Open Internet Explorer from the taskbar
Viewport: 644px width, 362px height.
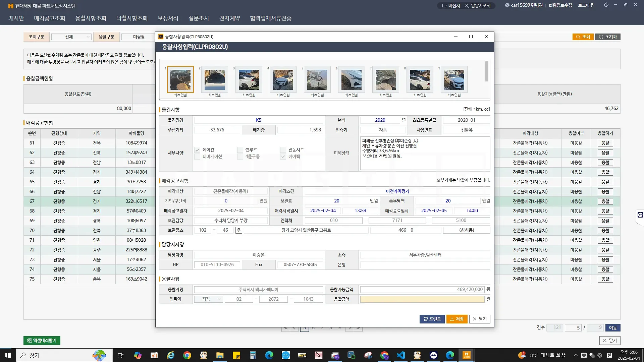click(171, 355)
